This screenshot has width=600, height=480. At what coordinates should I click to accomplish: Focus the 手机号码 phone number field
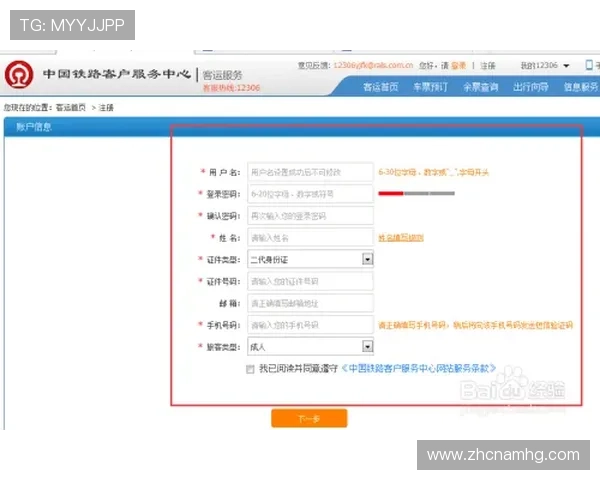click(310, 325)
